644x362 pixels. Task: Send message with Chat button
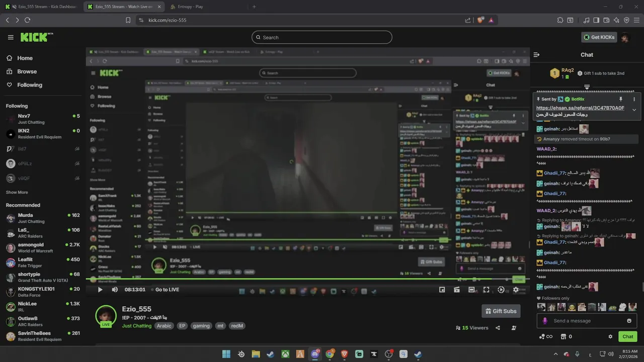628,337
